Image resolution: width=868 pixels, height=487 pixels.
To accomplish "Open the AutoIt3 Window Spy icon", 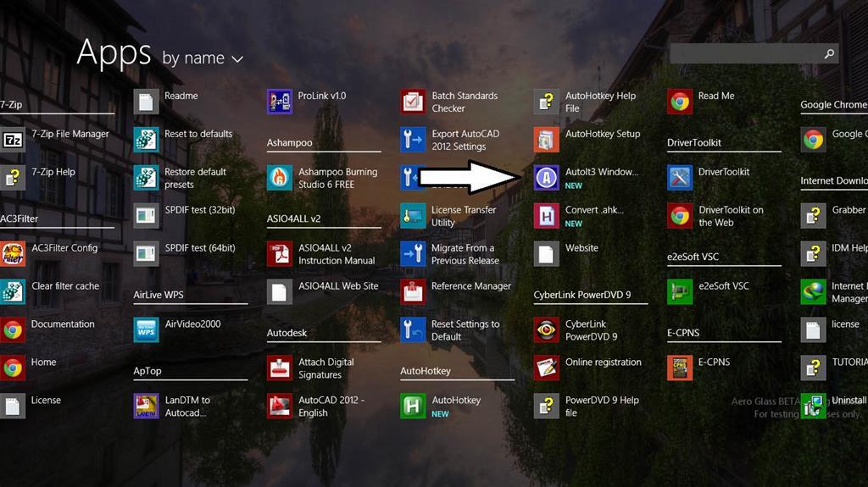I will [547, 178].
